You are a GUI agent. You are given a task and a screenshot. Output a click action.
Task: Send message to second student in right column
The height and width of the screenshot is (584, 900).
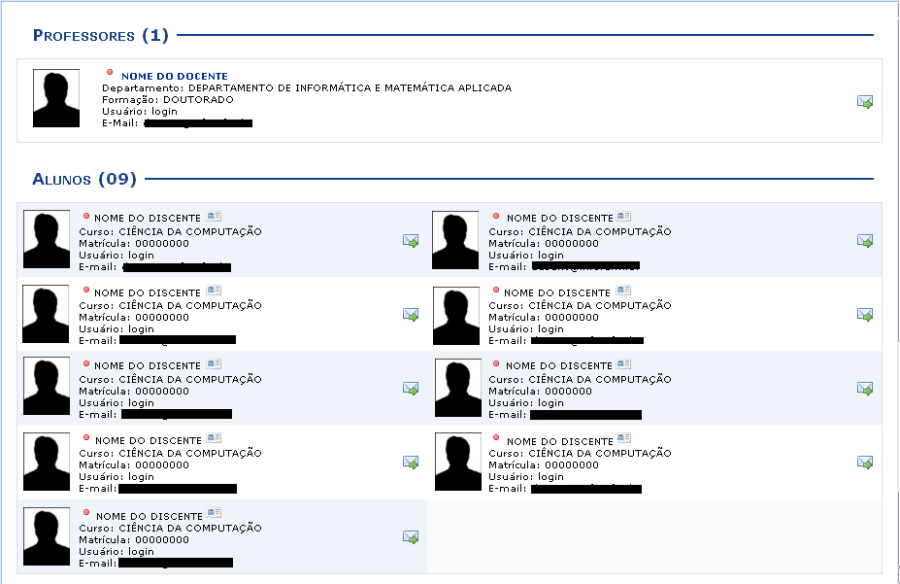[865, 315]
